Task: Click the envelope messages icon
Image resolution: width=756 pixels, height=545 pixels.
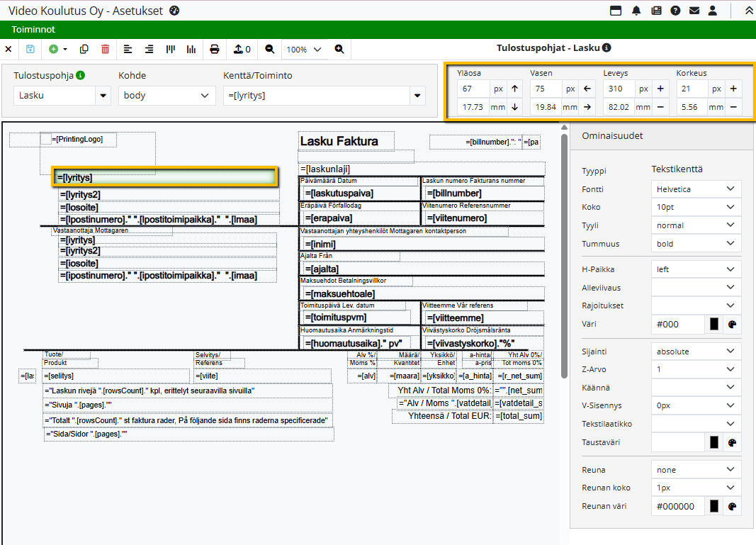Action: 694,11
